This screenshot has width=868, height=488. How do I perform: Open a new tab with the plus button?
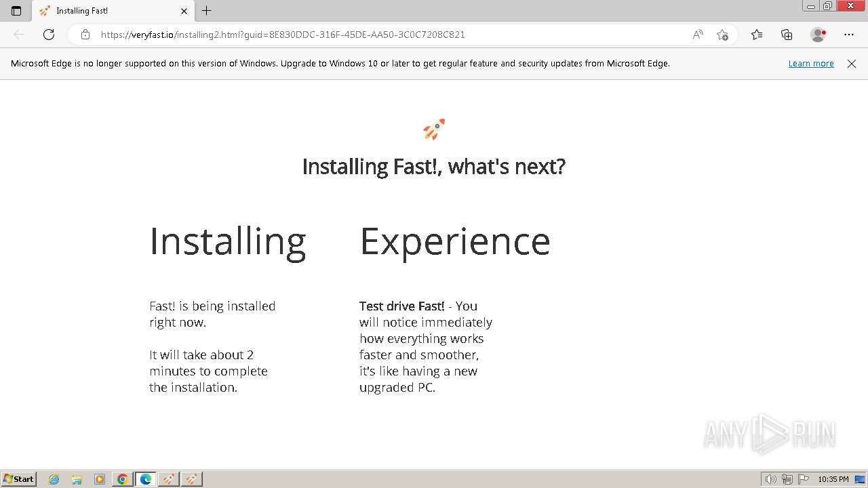tap(207, 11)
